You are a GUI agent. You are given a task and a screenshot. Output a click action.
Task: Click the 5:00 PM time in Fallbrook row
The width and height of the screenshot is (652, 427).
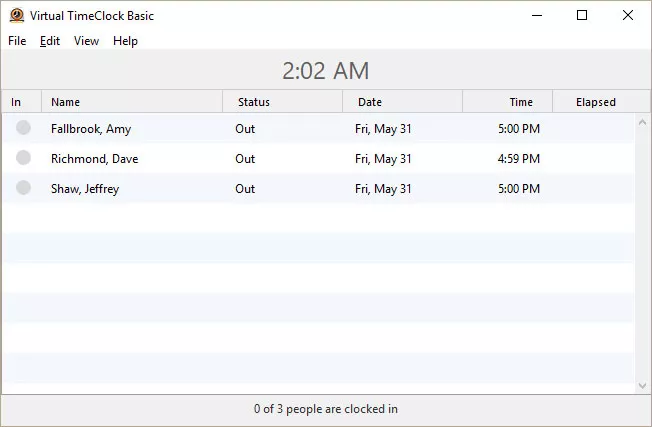519,129
